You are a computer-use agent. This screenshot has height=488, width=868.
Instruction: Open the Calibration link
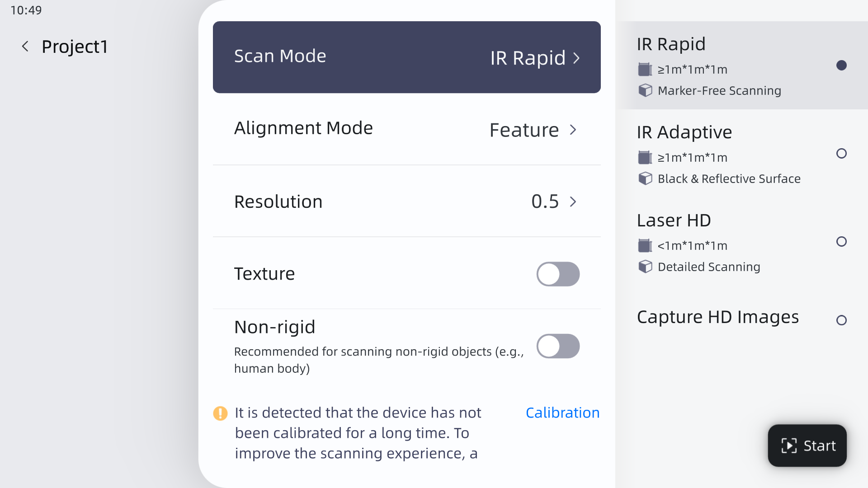point(562,413)
